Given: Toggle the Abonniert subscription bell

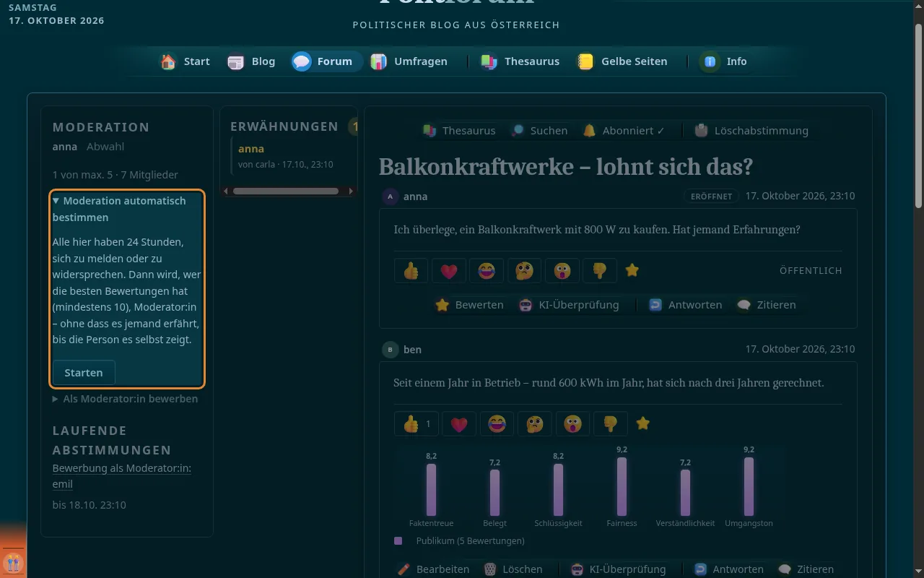Looking at the screenshot, I should pos(624,131).
